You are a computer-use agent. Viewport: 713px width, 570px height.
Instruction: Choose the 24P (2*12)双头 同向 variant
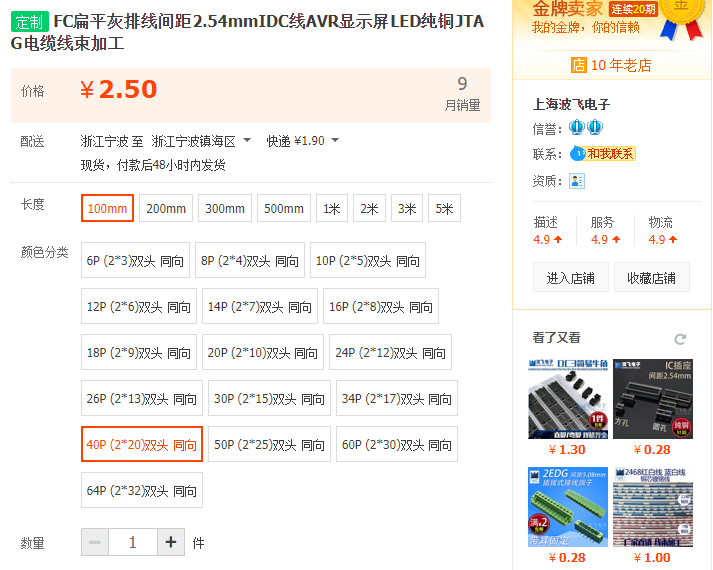[x=390, y=352]
